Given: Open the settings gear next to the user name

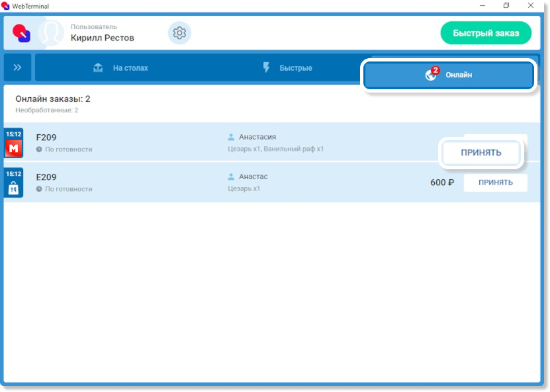Looking at the screenshot, I should pos(179,33).
